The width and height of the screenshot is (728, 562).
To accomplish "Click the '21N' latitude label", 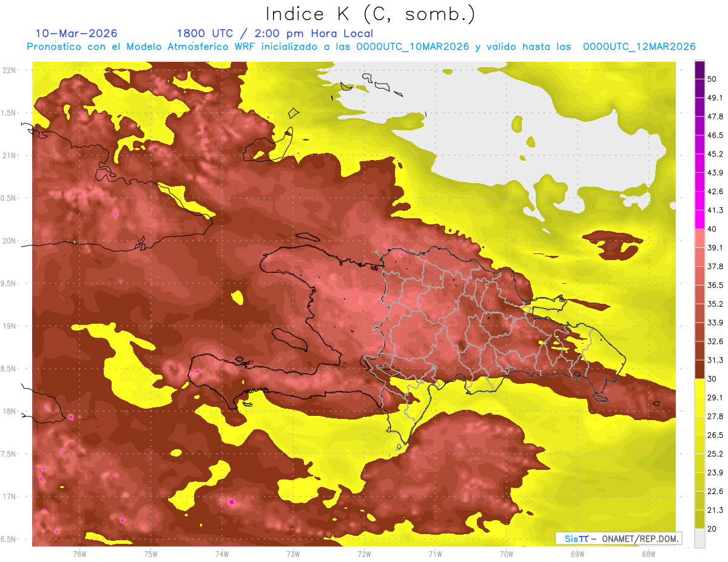I will tap(10, 155).
